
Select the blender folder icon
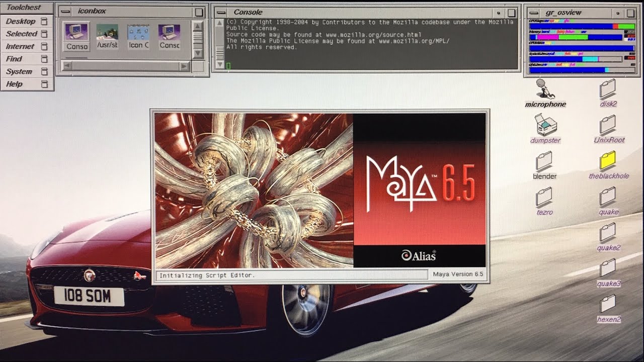544,165
